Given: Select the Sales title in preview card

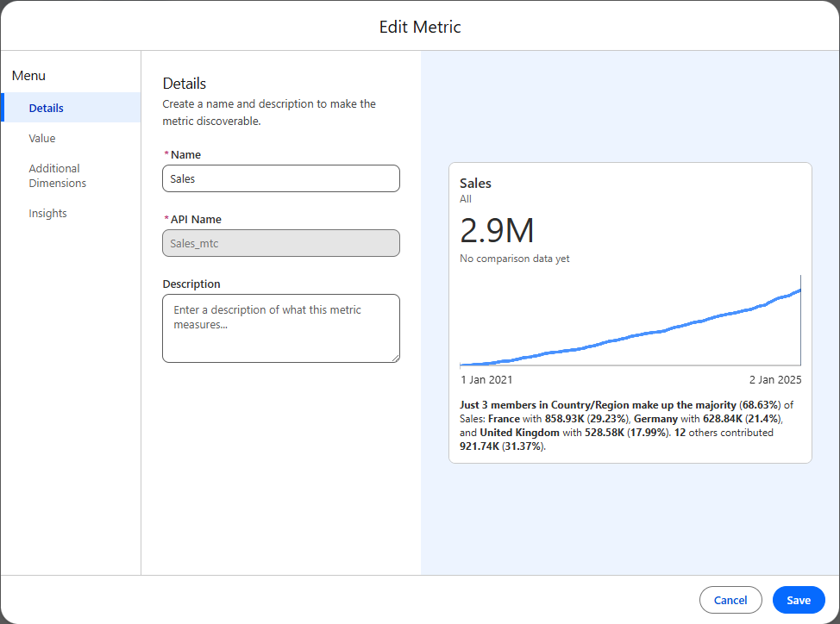Looking at the screenshot, I should pos(475,184).
